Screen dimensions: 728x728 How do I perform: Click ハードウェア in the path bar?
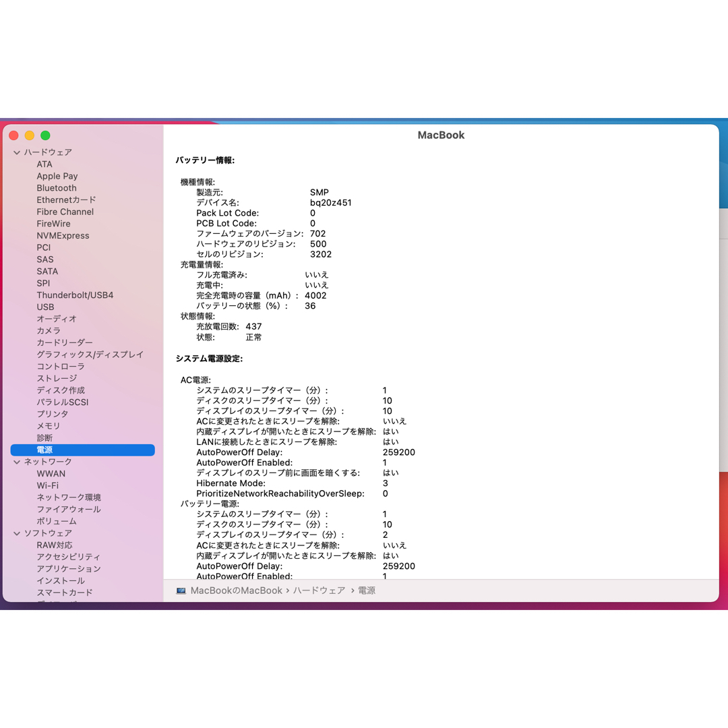tap(319, 590)
